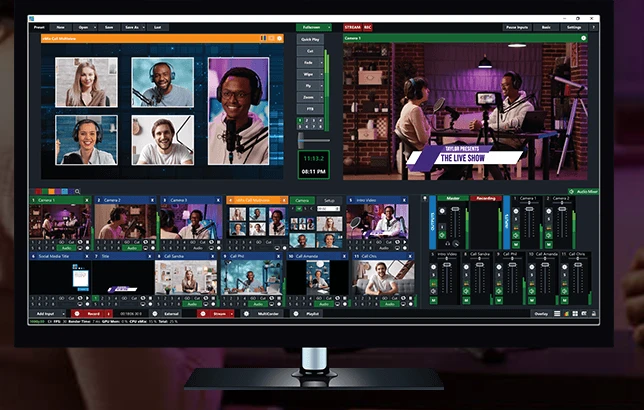Adjust the Master volume fader
Viewport: 644px width, 410px height.
pos(455,210)
